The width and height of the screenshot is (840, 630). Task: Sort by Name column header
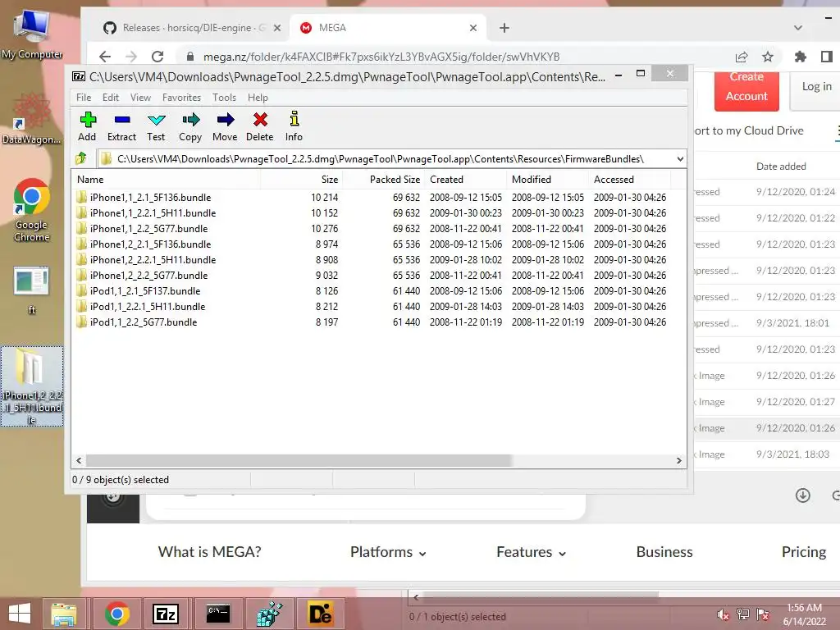pos(166,180)
